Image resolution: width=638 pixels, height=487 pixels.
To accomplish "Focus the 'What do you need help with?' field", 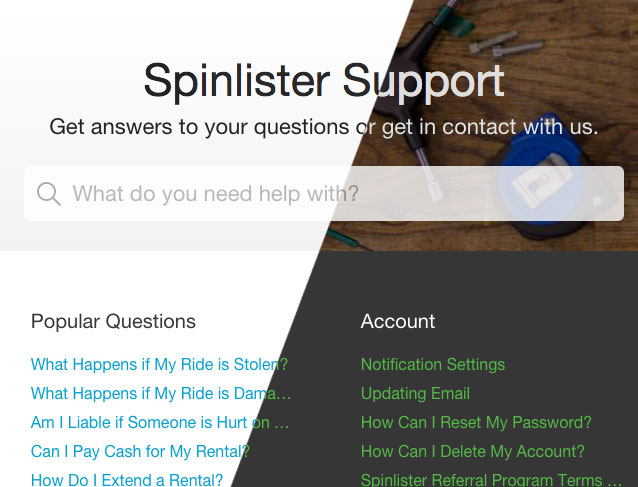I will pos(324,194).
